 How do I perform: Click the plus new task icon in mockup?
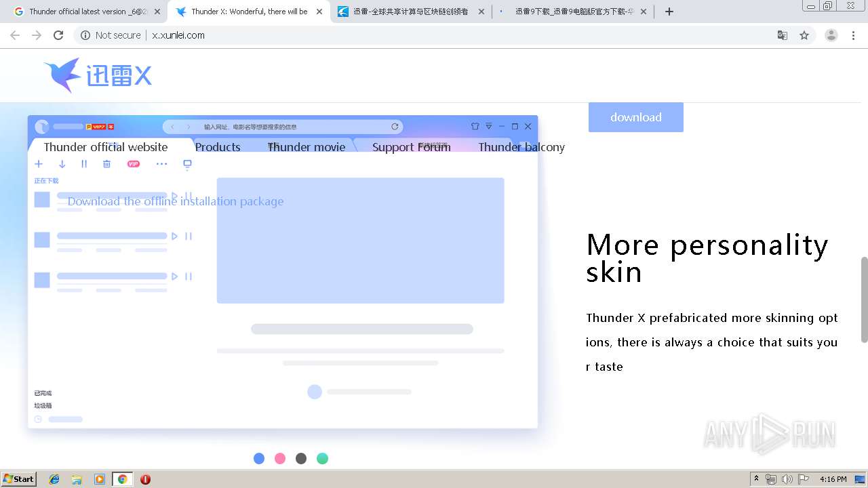click(39, 164)
